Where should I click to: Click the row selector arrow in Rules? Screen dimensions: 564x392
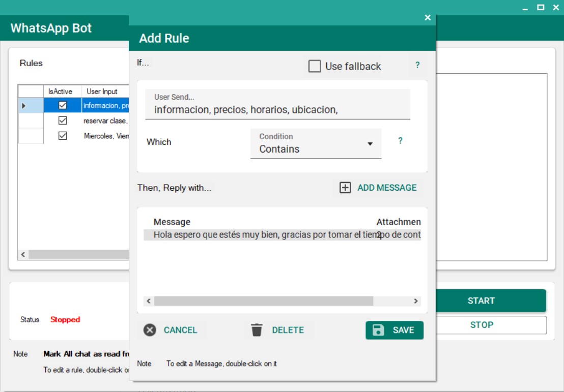[23, 106]
